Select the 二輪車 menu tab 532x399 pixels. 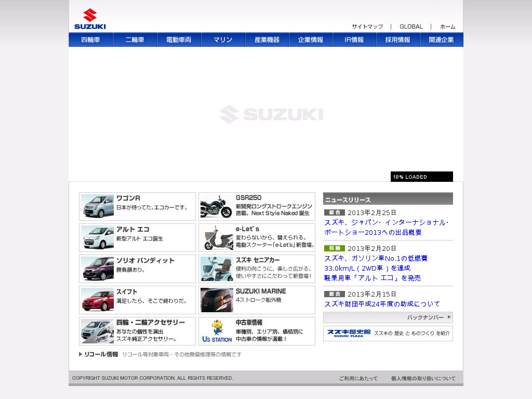135,39
